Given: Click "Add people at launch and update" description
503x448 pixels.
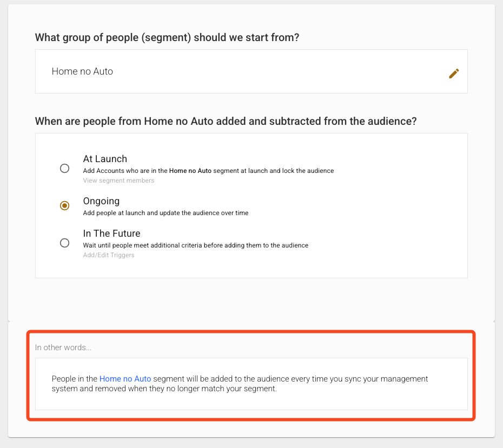Looking at the screenshot, I should 166,213.
